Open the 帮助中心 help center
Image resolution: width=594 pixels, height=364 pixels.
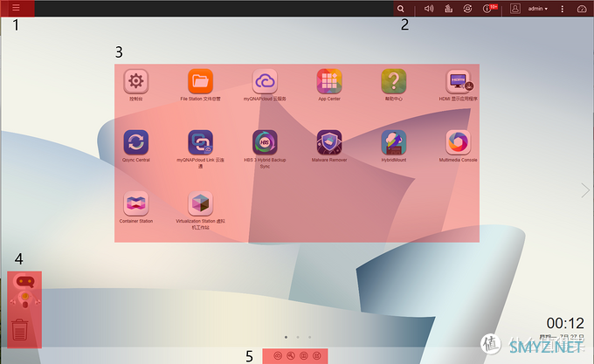(394, 80)
